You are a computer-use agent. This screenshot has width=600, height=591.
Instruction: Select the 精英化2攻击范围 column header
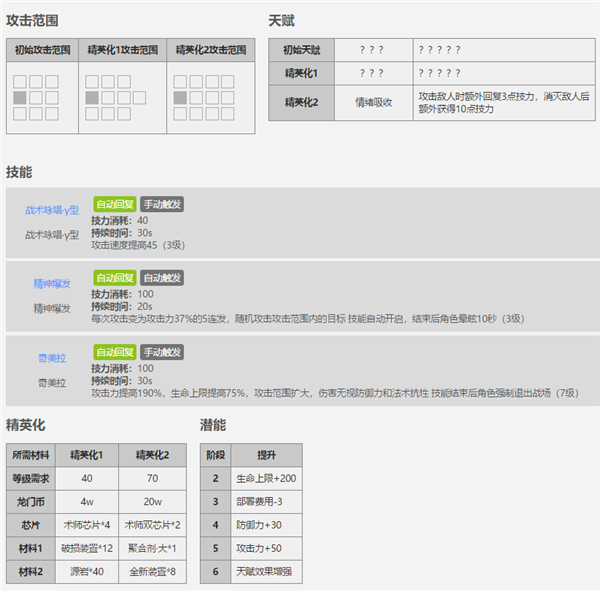[x=211, y=50]
